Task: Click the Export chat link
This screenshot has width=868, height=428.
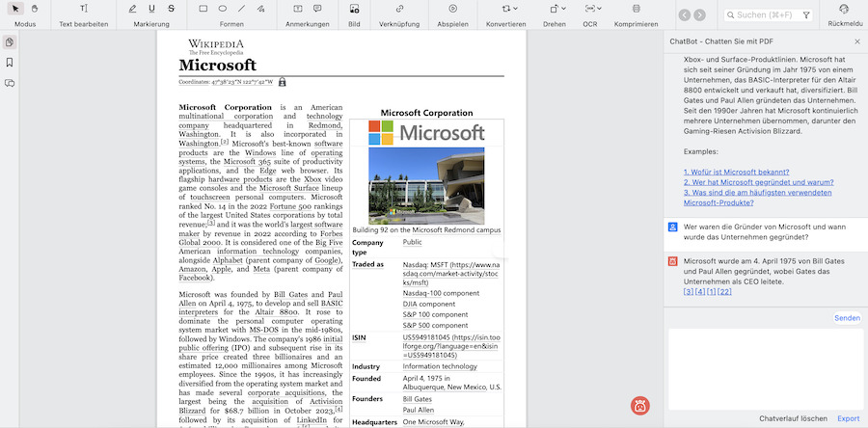Action: pyautogui.click(x=848, y=418)
